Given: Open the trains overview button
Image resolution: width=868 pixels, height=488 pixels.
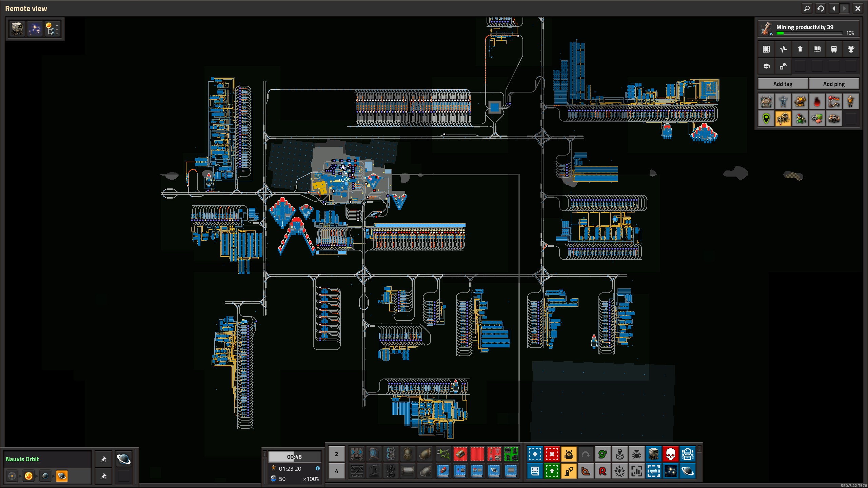Looking at the screenshot, I should 834,49.
